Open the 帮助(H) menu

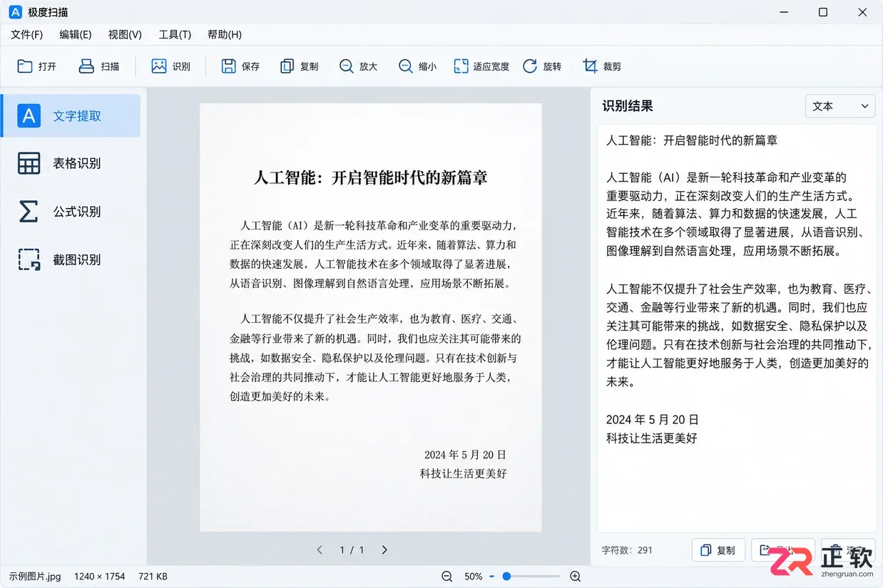click(x=225, y=34)
